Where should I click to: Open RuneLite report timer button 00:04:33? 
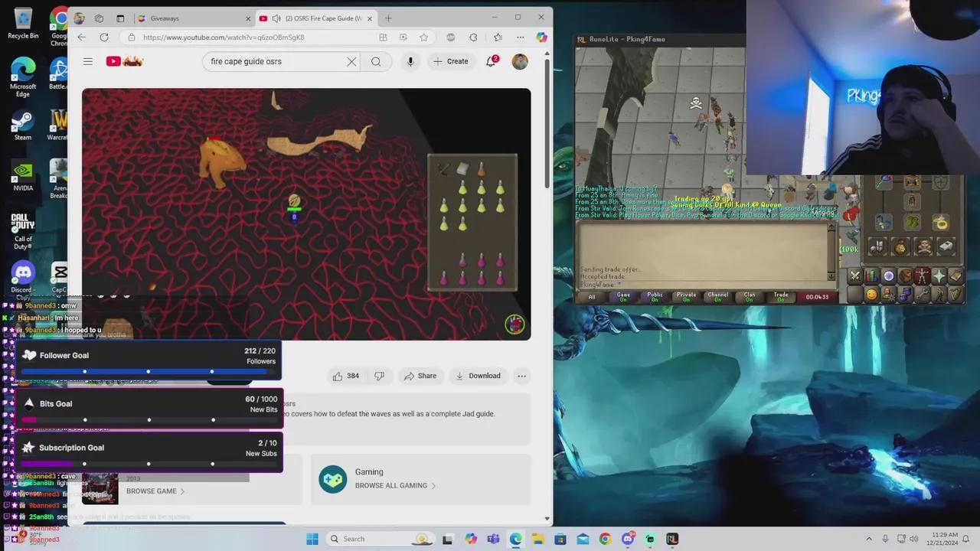point(817,297)
